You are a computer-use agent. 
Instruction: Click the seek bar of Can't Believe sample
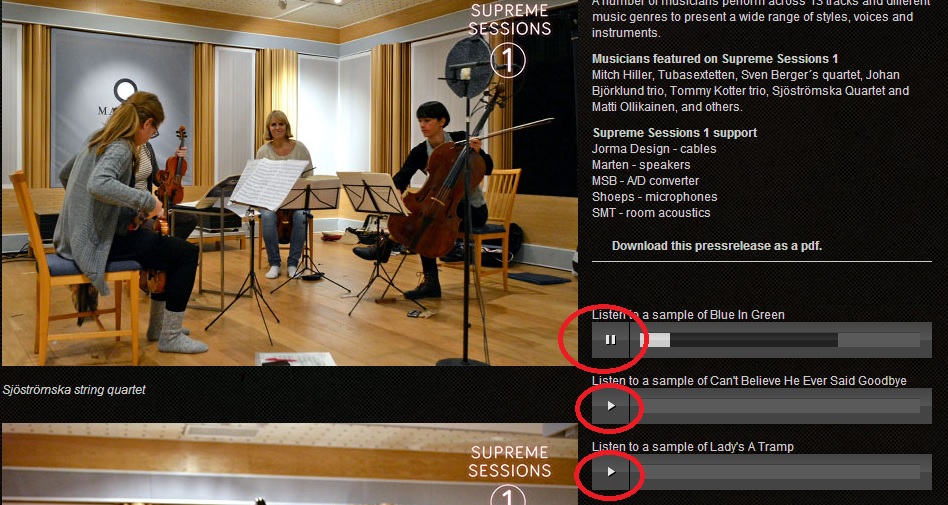click(780, 406)
